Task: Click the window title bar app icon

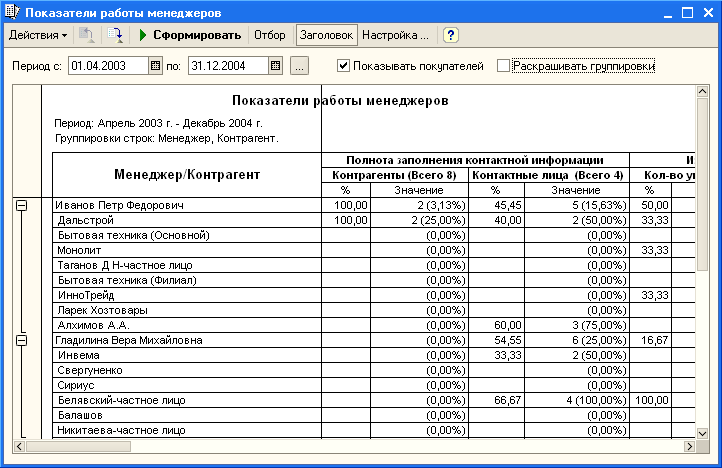Action: pos(12,12)
